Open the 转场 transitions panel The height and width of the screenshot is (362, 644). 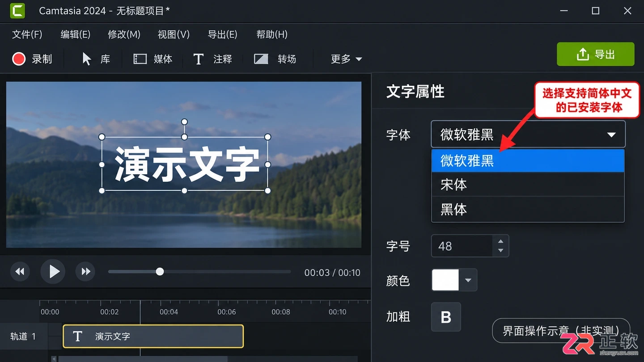[x=275, y=59]
